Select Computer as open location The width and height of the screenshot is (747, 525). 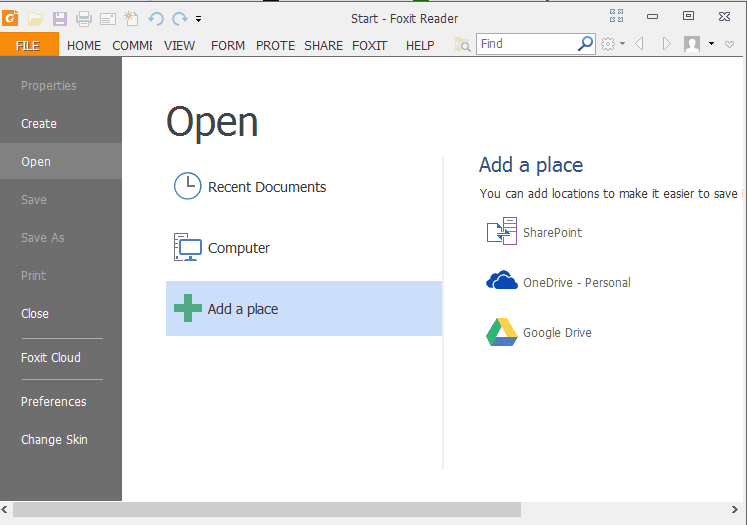click(304, 248)
